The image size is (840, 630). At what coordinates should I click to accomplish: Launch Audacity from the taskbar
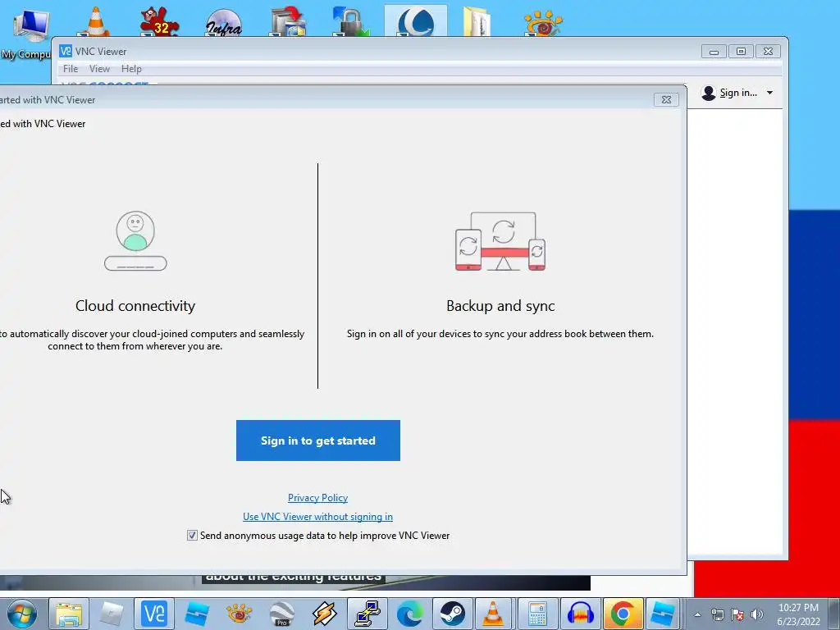[x=580, y=614]
